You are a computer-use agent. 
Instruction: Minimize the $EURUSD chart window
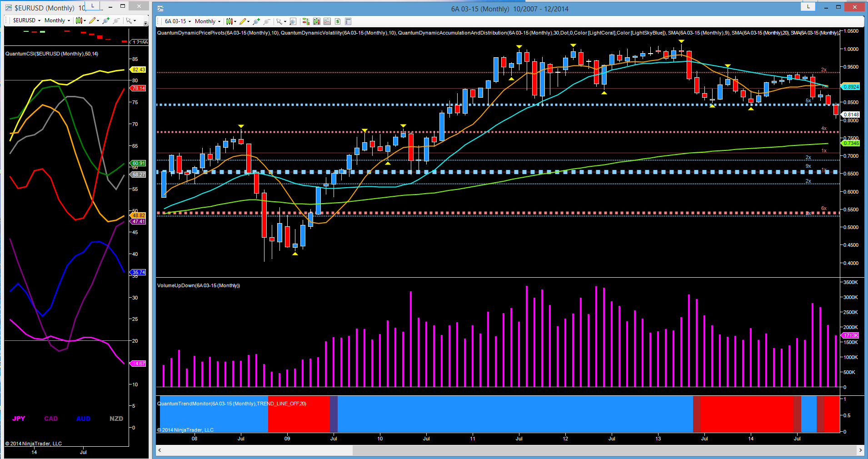pos(110,6)
